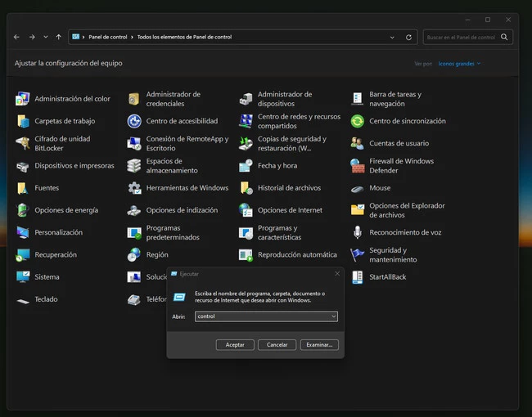Screen dimensions: 532x417
Task: Open Centro de redes y recursos compartidos icon
Action: [x=246, y=121]
